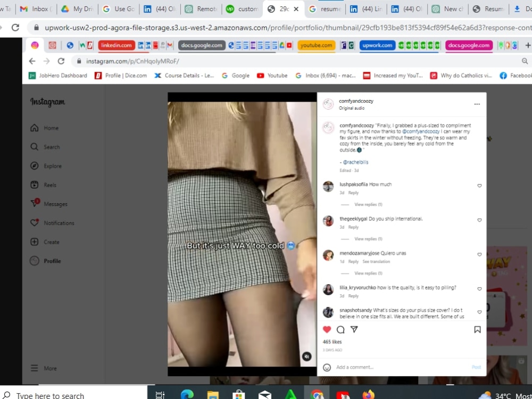532x399 pixels.
Task: Open the Explore compass icon
Action: (x=34, y=166)
